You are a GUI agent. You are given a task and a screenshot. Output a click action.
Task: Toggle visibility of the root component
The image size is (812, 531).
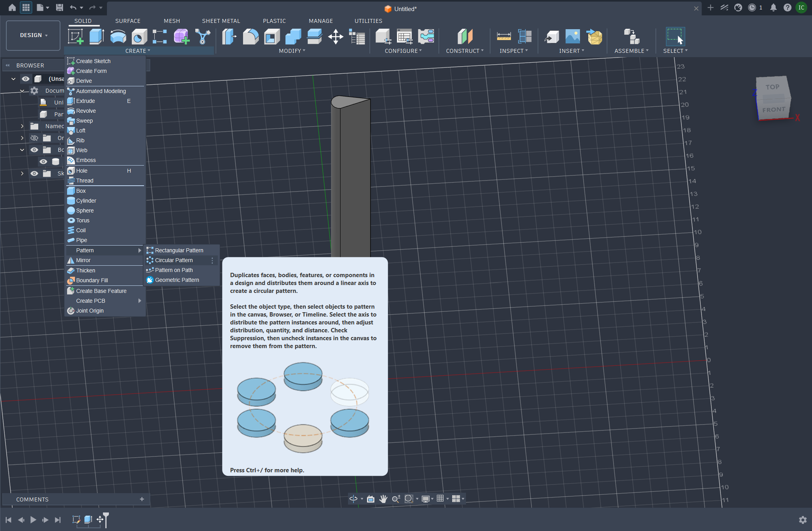(25, 79)
